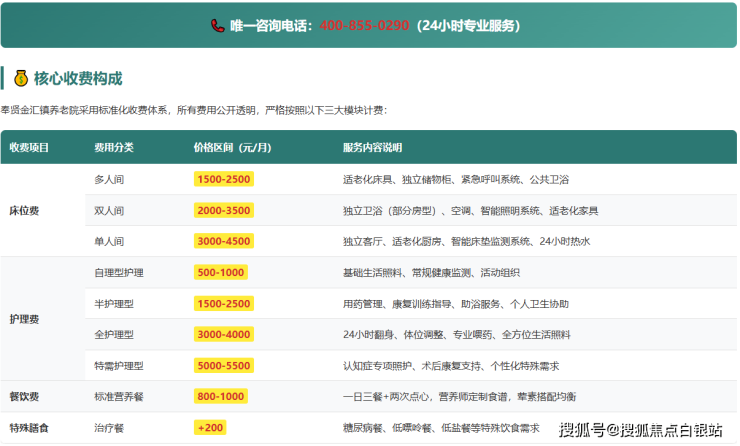Click the 服务内容说明 column header
740x446 pixels.
372,147
